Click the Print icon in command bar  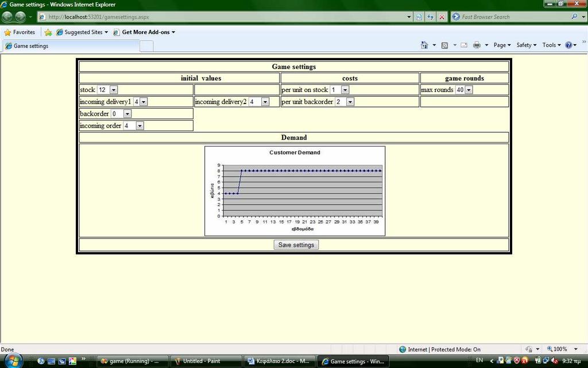pos(477,45)
